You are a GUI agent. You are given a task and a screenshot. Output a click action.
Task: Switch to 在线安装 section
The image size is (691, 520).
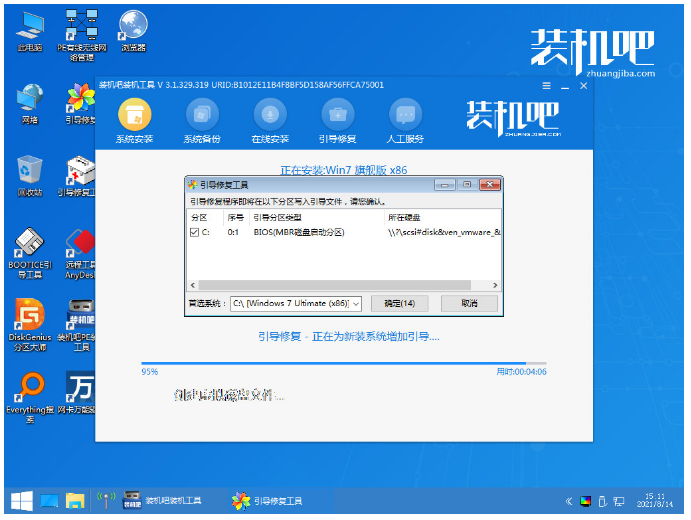(270, 113)
